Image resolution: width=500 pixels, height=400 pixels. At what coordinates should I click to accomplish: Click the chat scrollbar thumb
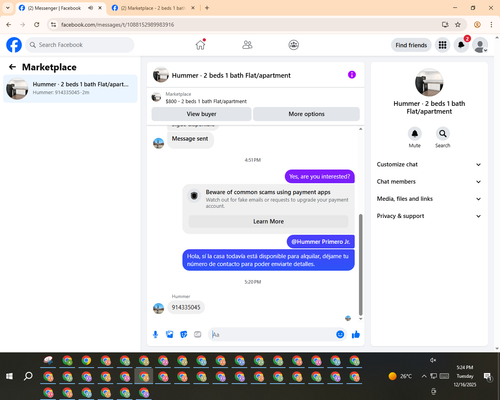point(360,265)
